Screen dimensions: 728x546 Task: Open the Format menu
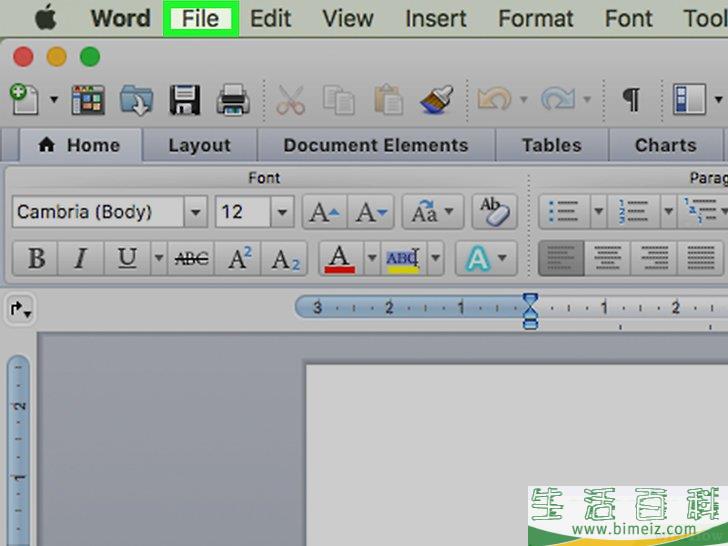[x=536, y=19]
